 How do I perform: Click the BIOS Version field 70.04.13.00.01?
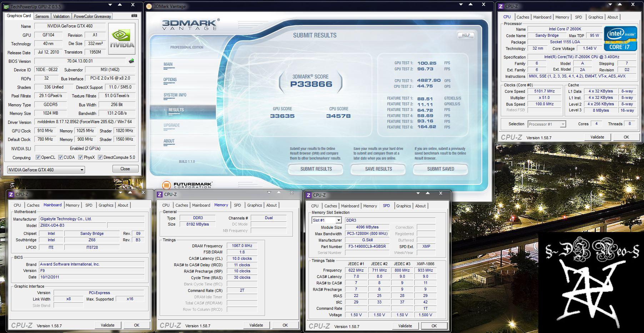[80, 61]
